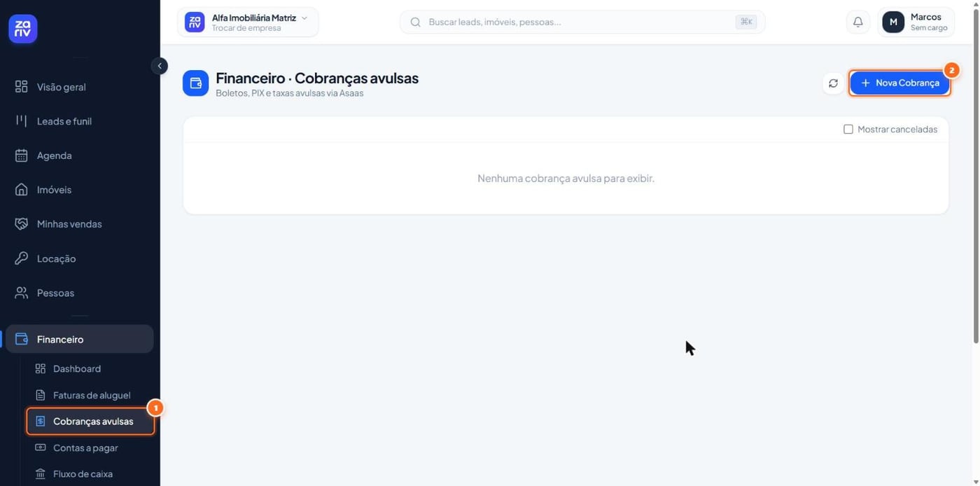
Task: Click the scrollbar up arrow
Action: click(x=976, y=4)
